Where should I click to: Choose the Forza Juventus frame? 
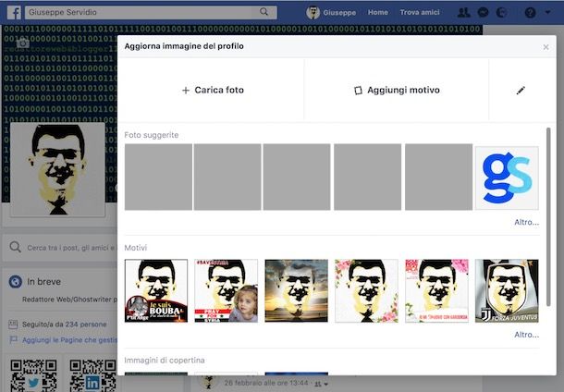(x=507, y=290)
